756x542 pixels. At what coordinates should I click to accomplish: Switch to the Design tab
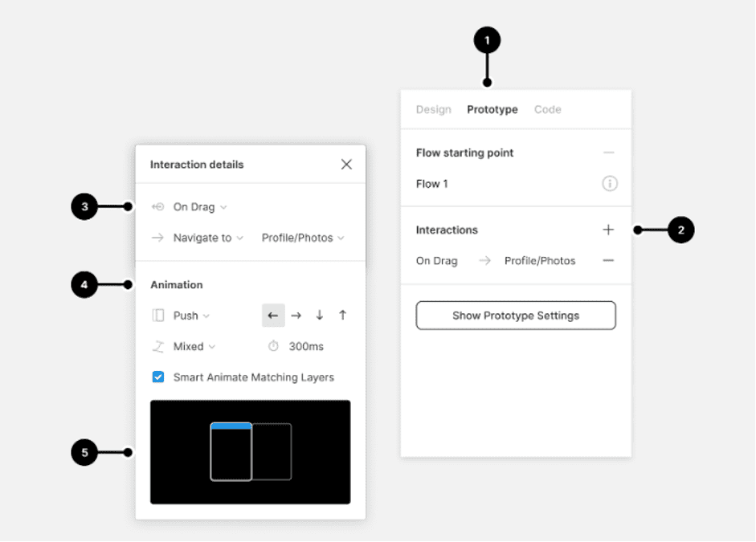click(434, 109)
